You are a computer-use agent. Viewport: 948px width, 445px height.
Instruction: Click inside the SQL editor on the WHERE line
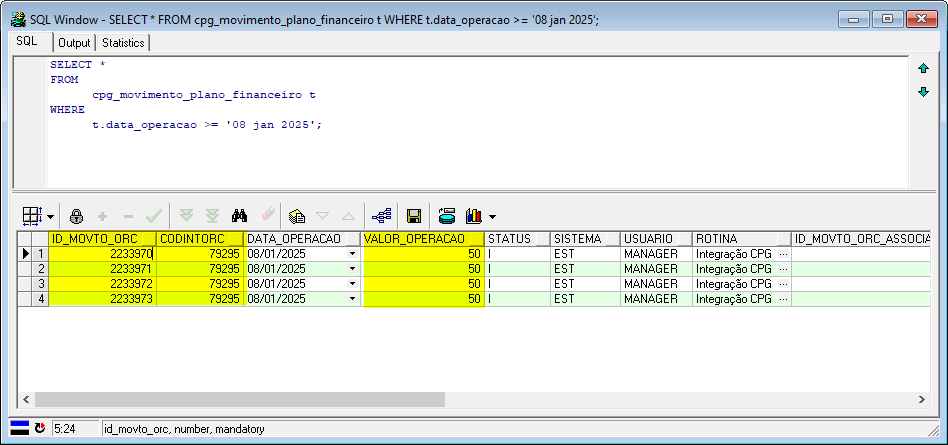click(x=67, y=110)
